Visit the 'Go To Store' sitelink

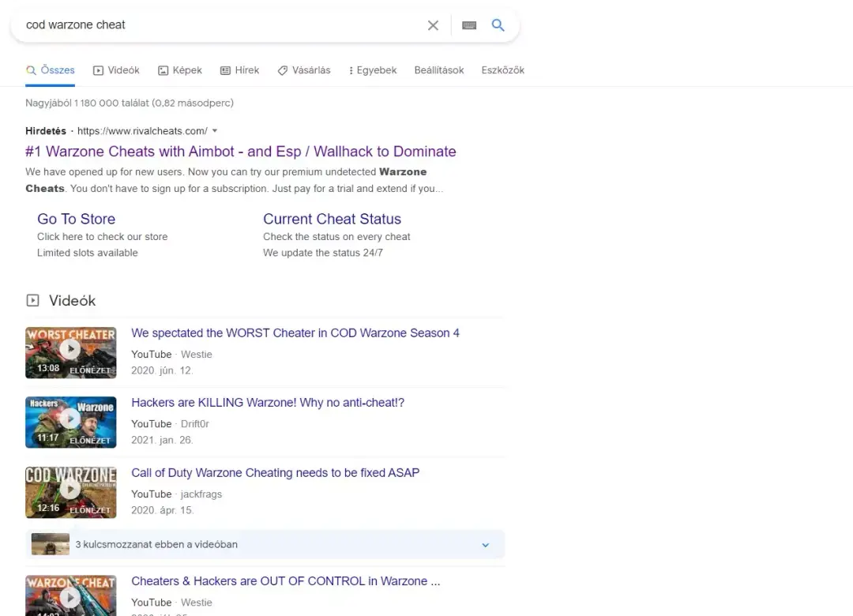[76, 219]
